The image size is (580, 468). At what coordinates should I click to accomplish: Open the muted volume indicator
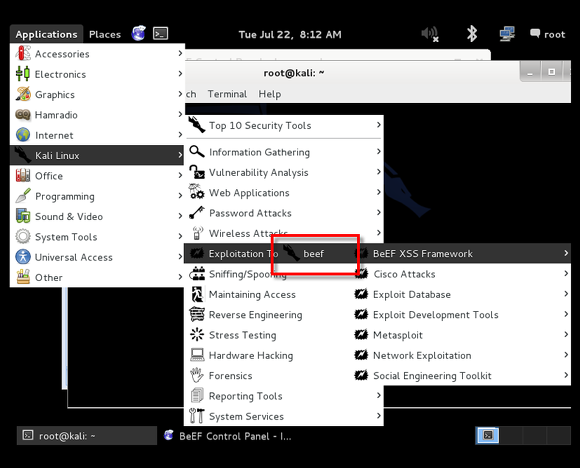coord(430,34)
